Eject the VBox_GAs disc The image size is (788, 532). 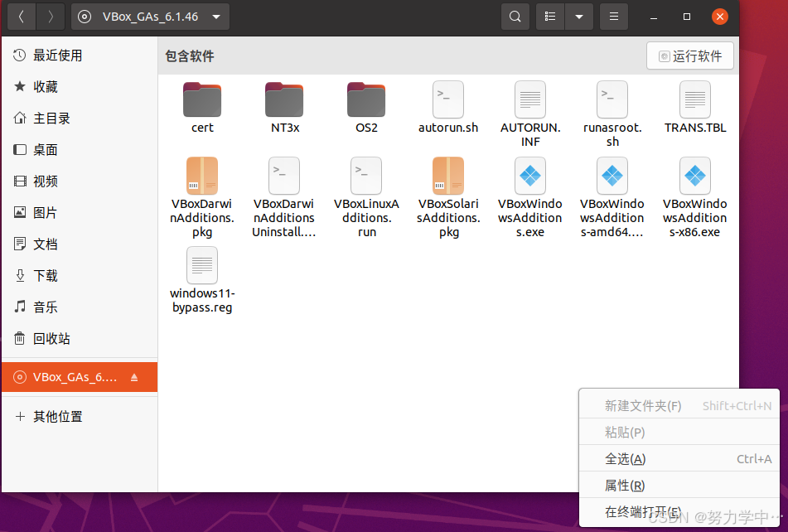134,377
